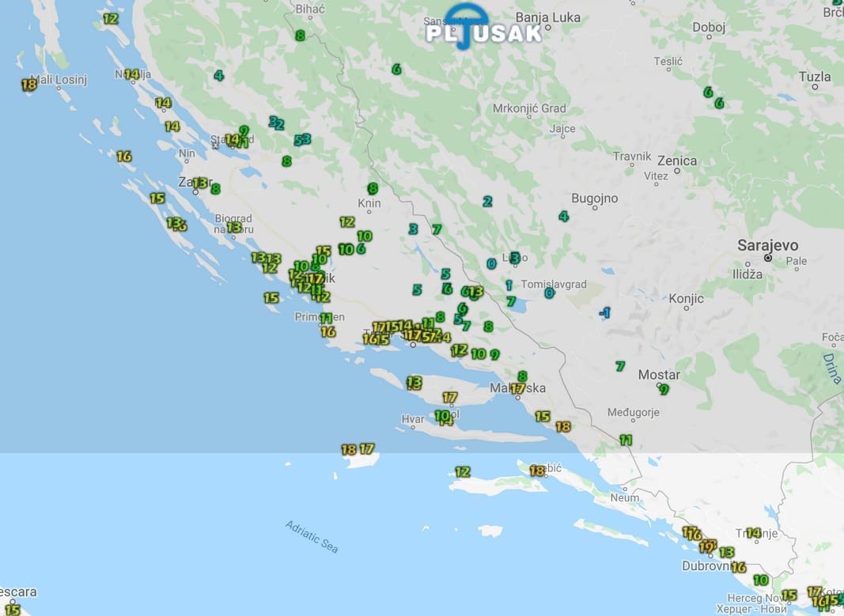This screenshot has height=616, width=844.
Task: Click the Tuzla city label
Action: (815, 77)
